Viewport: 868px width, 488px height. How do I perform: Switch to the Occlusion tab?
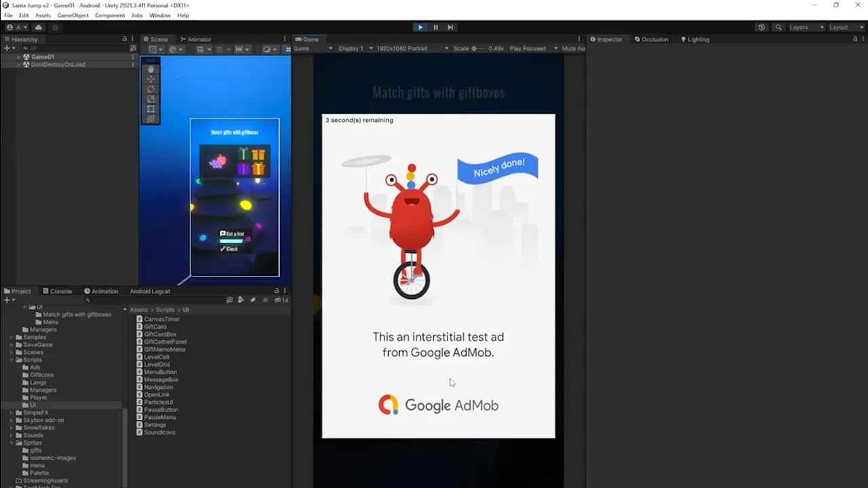pos(651,39)
